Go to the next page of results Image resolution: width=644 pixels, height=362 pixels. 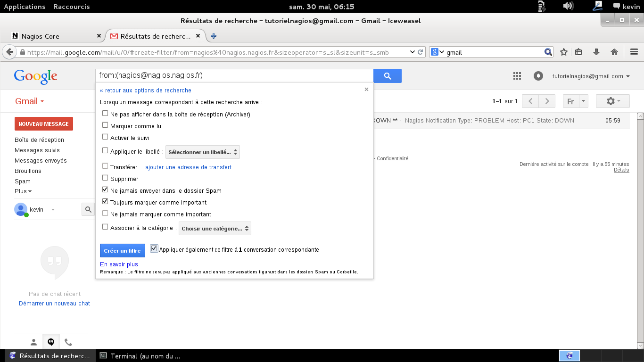click(x=547, y=101)
